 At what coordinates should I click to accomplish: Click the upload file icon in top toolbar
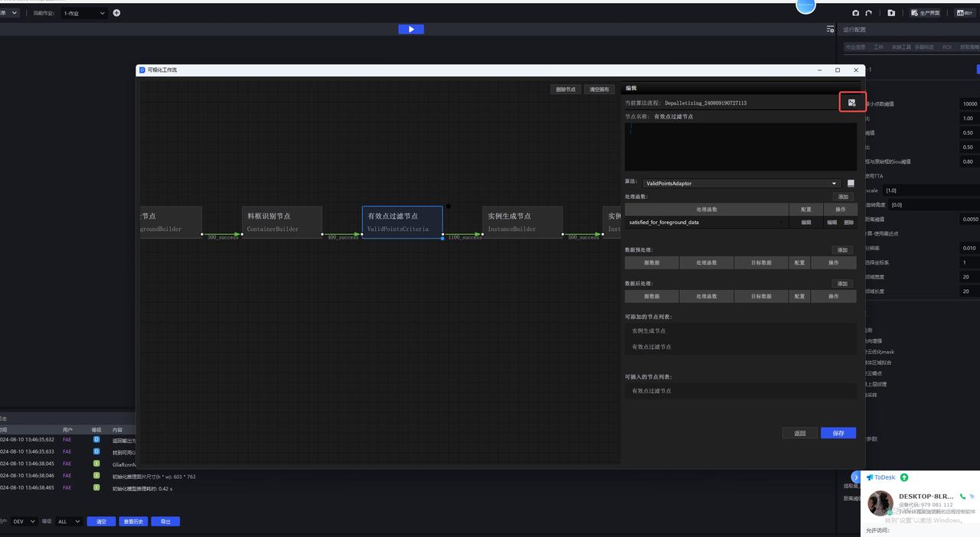[x=891, y=13]
